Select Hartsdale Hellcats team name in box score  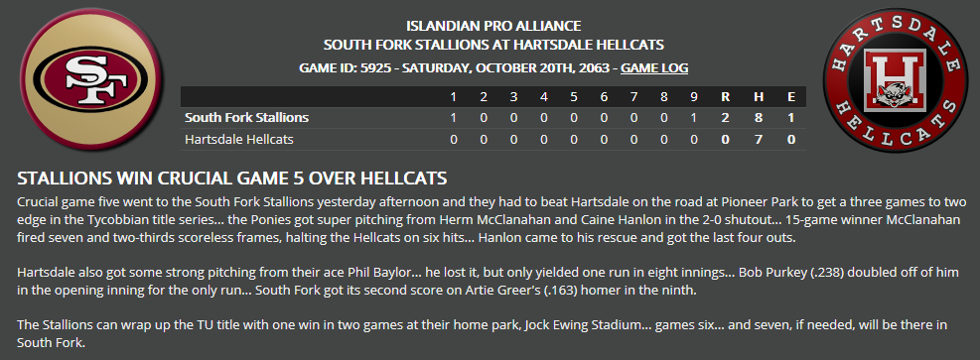[x=238, y=139]
